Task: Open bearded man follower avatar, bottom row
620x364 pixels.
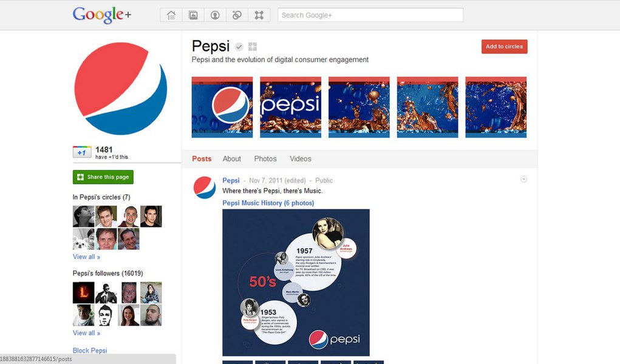Action: [x=151, y=315]
